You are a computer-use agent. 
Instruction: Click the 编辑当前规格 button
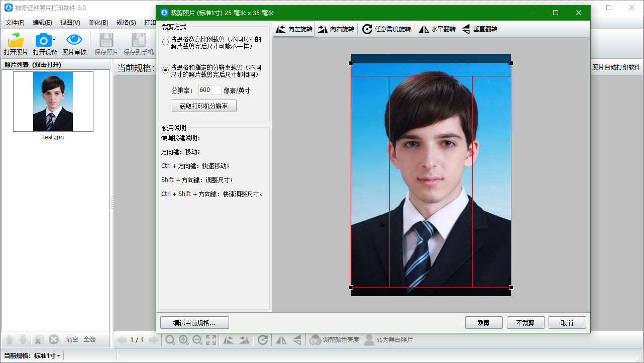point(194,323)
